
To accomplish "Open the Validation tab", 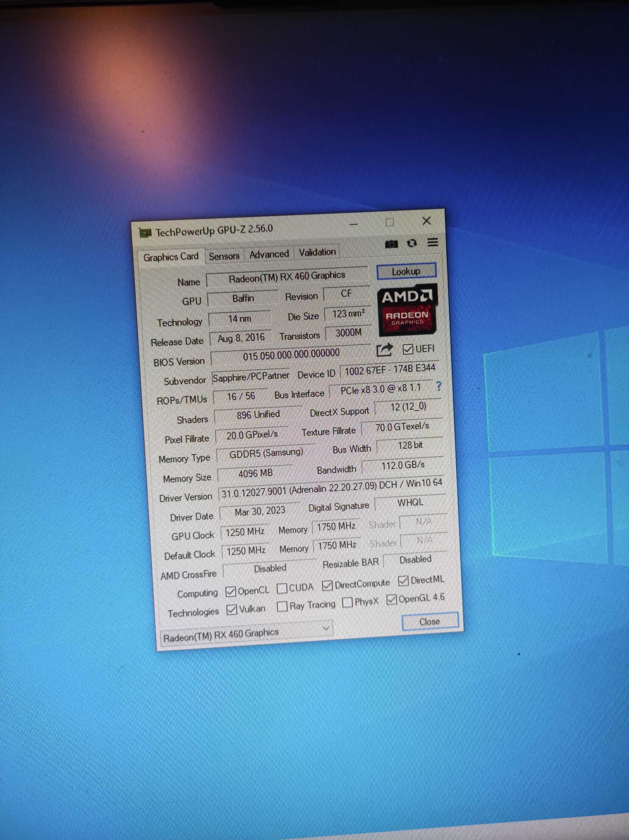I will (x=317, y=252).
